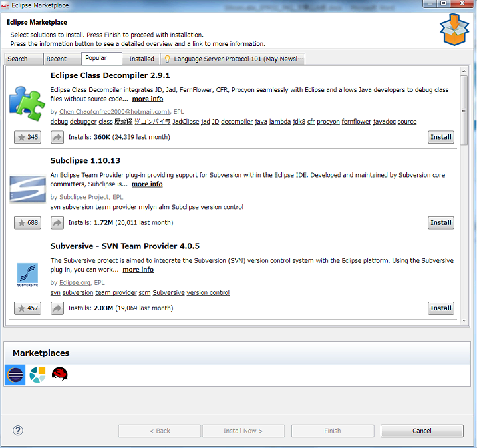Image resolution: width=477 pixels, height=448 pixels.
Task: Install Eclipse Class Decompiler 2.9.1
Action: click(x=441, y=137)
